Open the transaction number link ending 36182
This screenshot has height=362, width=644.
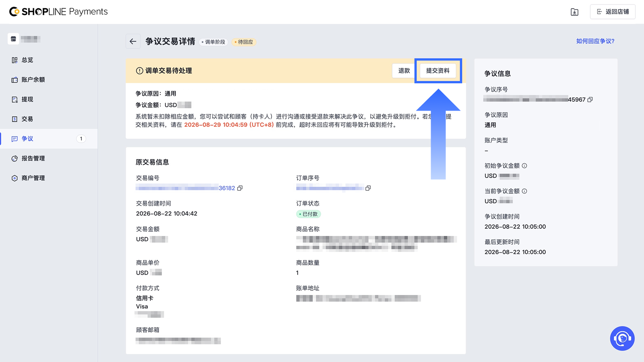click(x=186, y=188)
